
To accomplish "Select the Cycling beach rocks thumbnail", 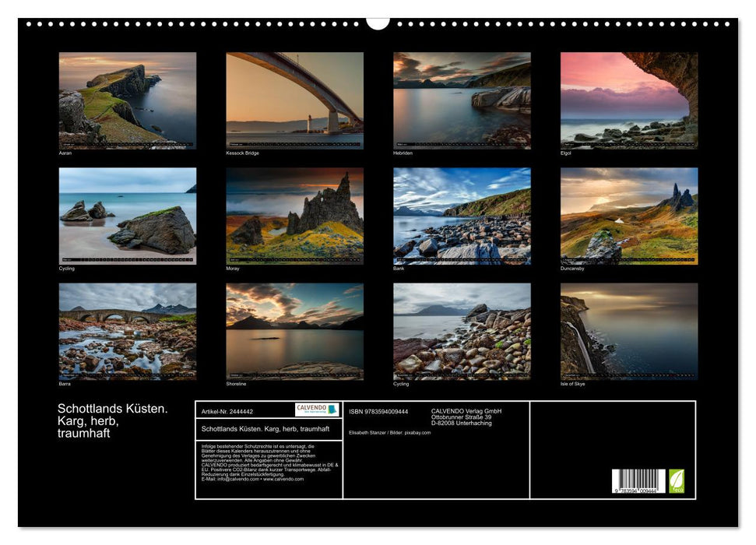I will (x=127, y=216).
